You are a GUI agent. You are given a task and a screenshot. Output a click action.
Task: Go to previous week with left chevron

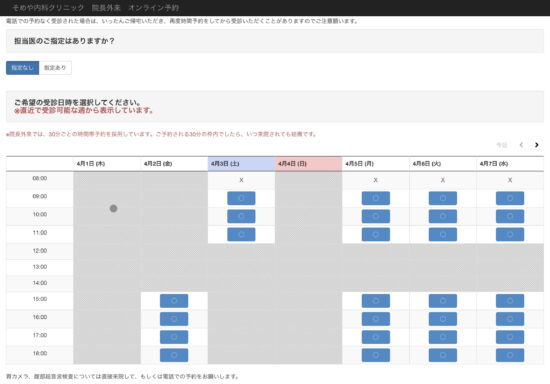pos(521,145)
